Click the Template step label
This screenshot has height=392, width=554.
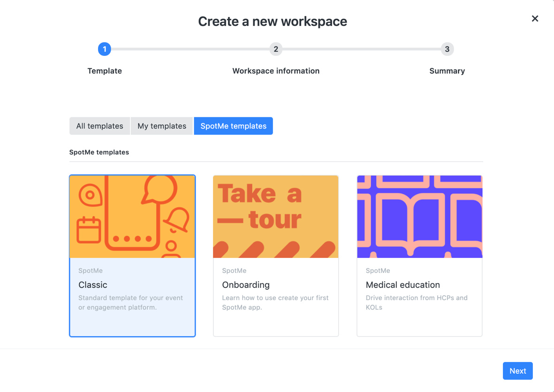point(105,71)
